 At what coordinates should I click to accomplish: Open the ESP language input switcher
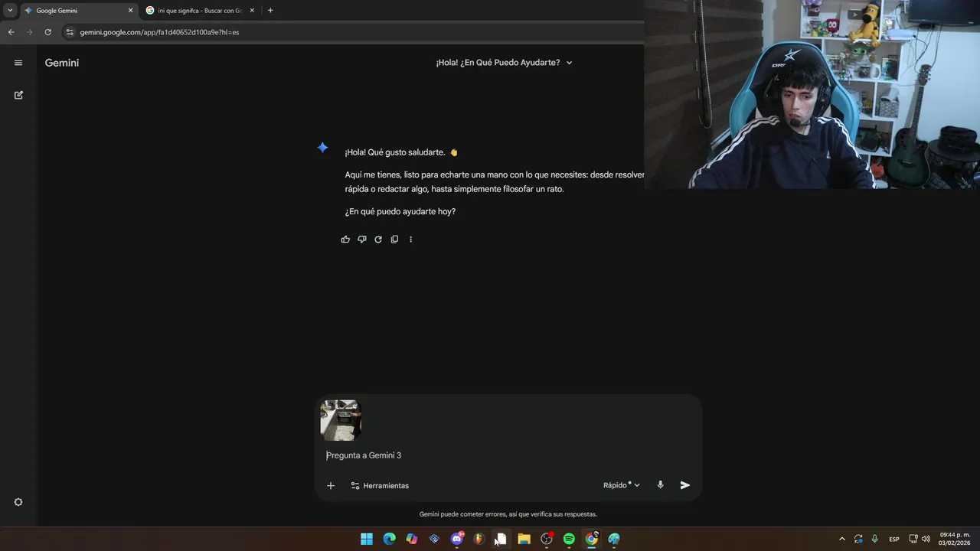(x=894, y=540)
